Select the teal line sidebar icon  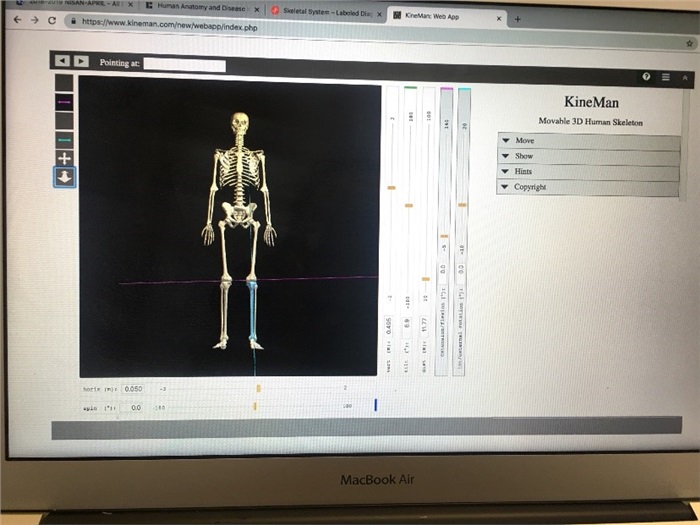click(64, 140)
